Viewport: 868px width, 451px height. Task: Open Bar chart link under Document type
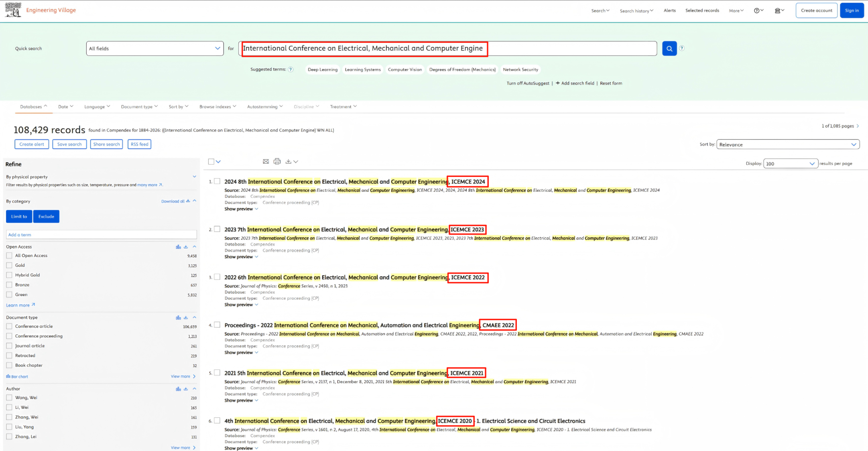coord(17,376)
